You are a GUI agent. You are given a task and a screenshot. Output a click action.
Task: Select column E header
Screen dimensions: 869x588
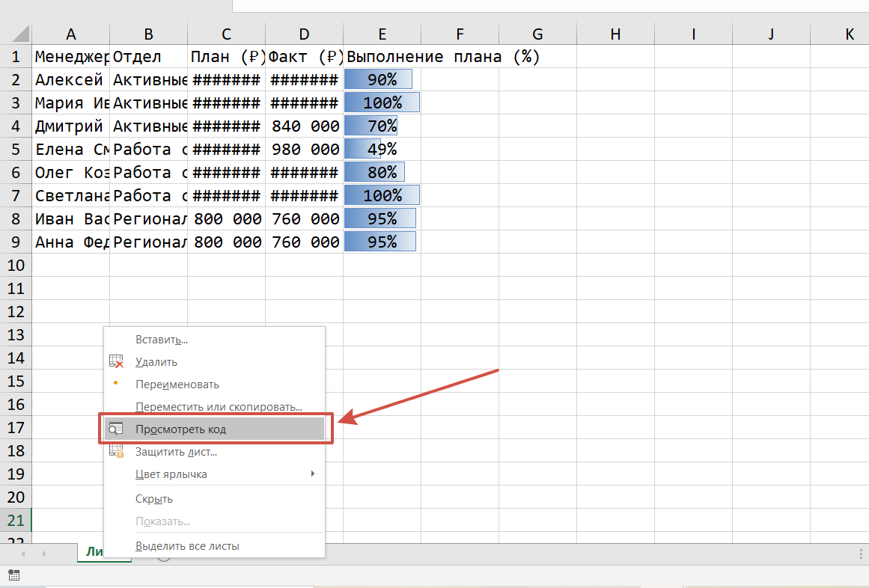pos(382,34)
